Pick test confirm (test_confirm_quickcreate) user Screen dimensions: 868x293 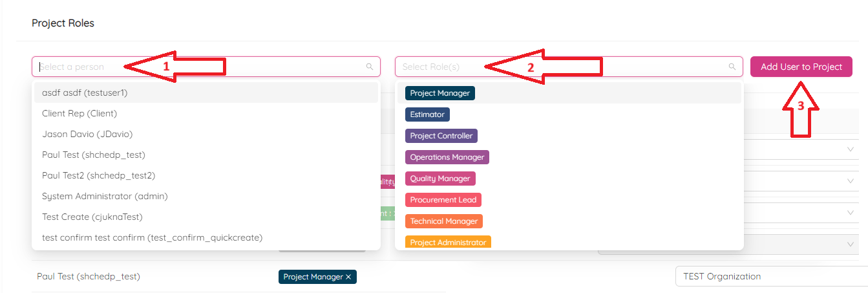(152, 237)
